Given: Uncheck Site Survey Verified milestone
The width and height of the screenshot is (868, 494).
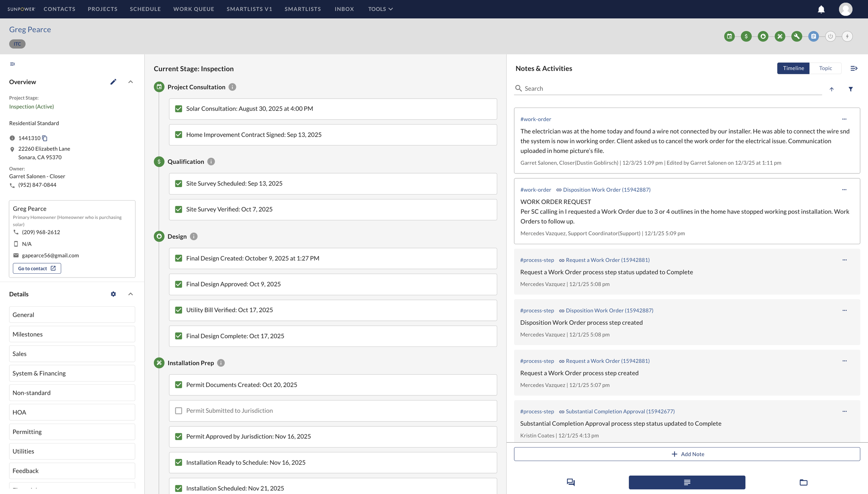Looking at the screenshot, I should coord(179,209).
